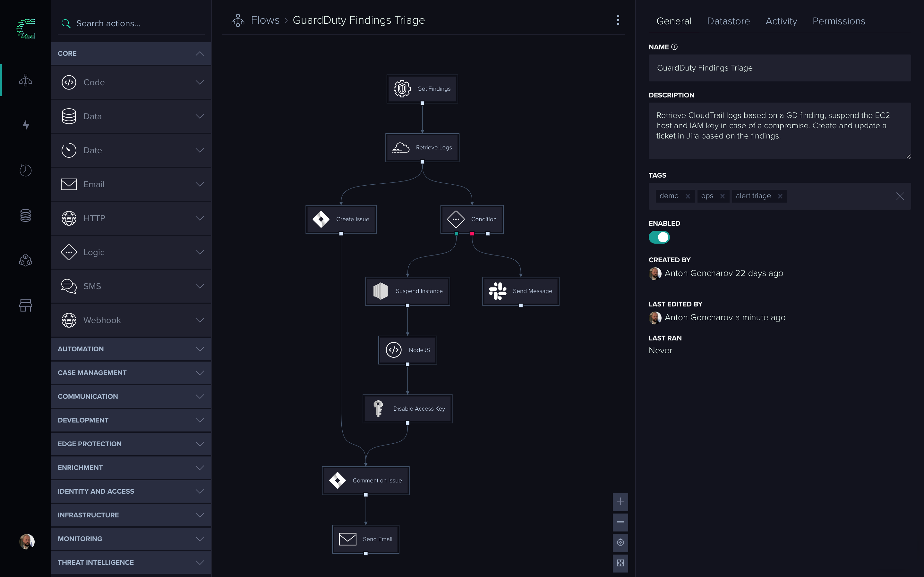
Task: Toggle the Enabled switch off
Action: pos(659,237)
